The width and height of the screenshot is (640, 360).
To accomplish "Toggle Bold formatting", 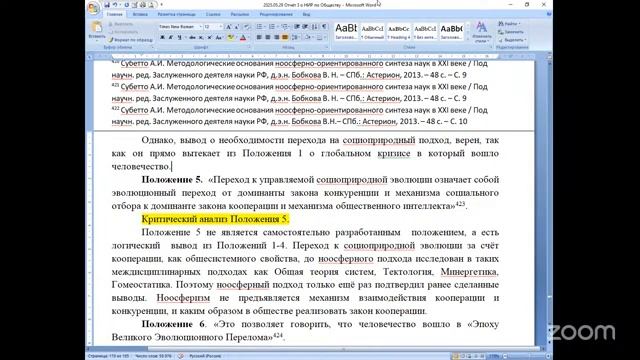I will coord(162,38).
